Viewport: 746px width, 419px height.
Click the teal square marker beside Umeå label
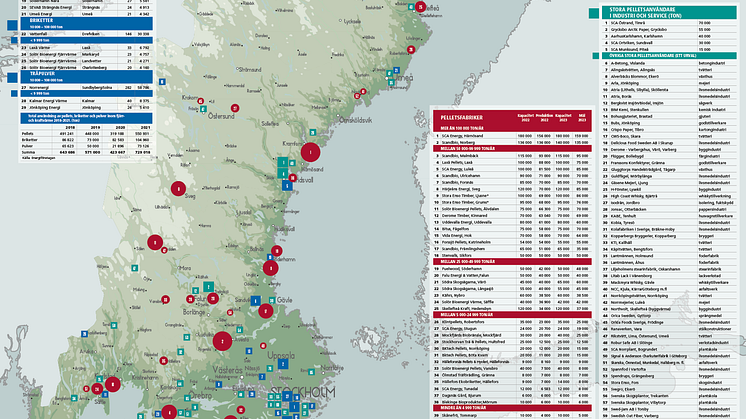[x=391, y=82]
